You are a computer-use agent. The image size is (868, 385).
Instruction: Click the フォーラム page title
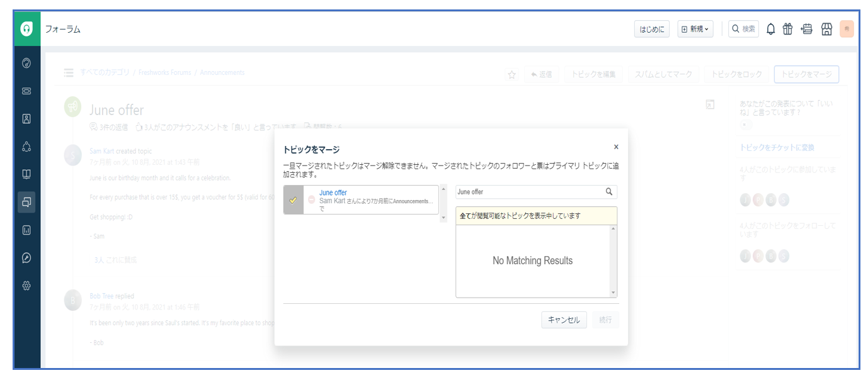[x=63, y=29]
